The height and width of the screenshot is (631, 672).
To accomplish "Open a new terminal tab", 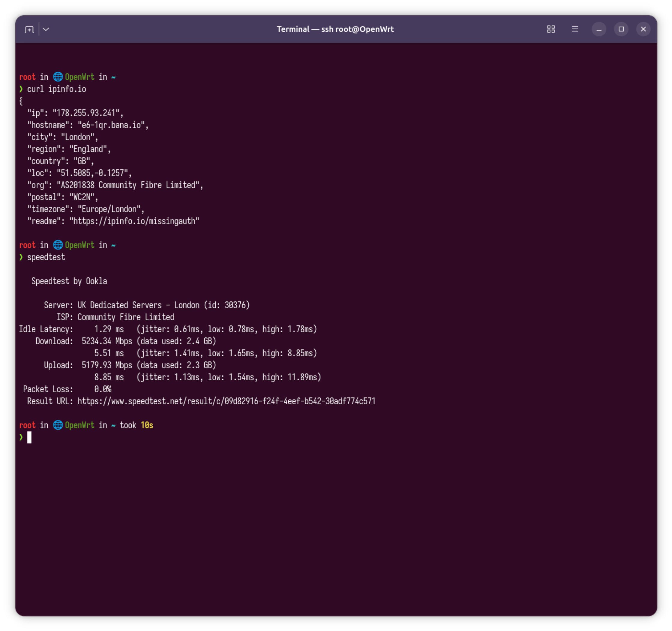I will coord(29,29).
